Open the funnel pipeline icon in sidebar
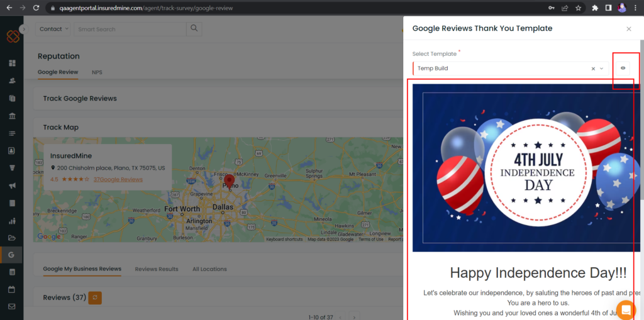644x320 pixels. click(12, 168)
